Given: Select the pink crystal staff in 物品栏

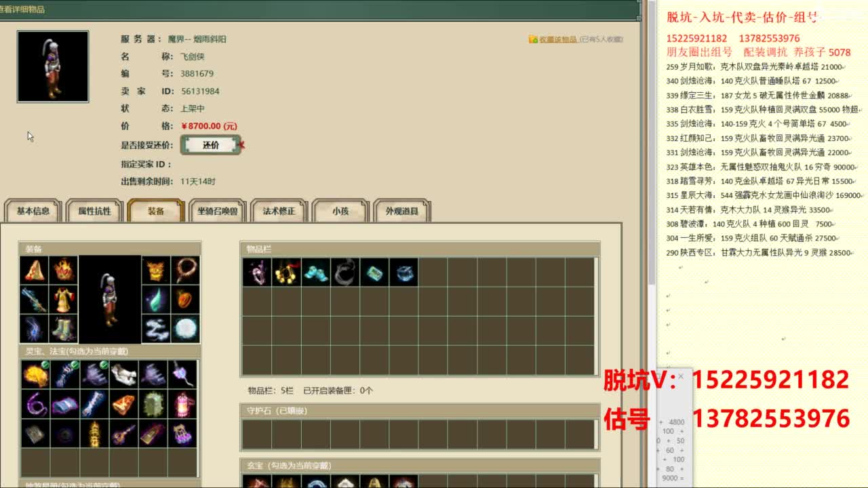Looking at the screenshot, I should 257,272.
